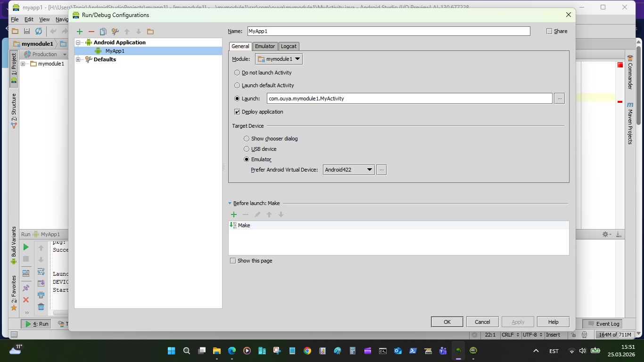
Task: Expand the Defaults tree node
Action: (78, 59)
